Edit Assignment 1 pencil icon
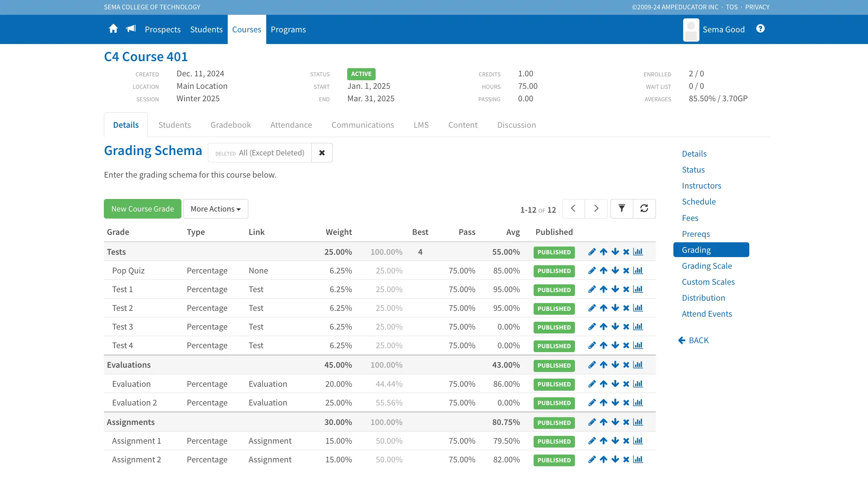This screenshot has width=868, height=483. click(592, 441)
